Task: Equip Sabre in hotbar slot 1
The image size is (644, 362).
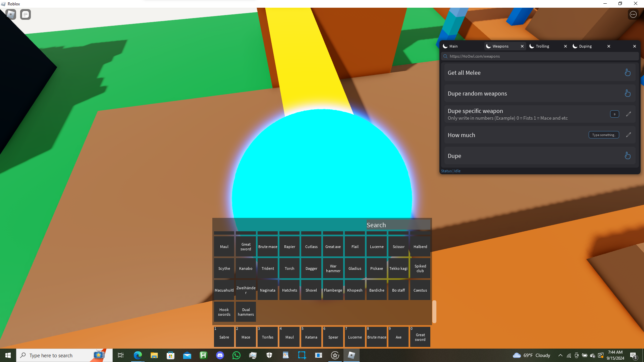Action: click(224, 337)
